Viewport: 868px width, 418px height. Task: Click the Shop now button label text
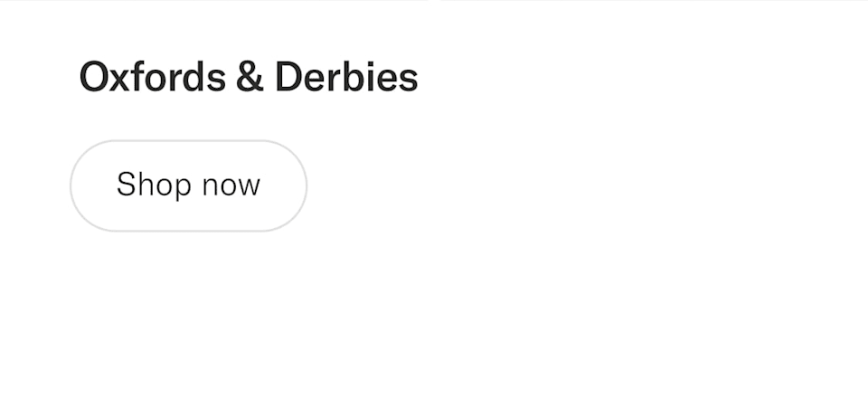188,185
